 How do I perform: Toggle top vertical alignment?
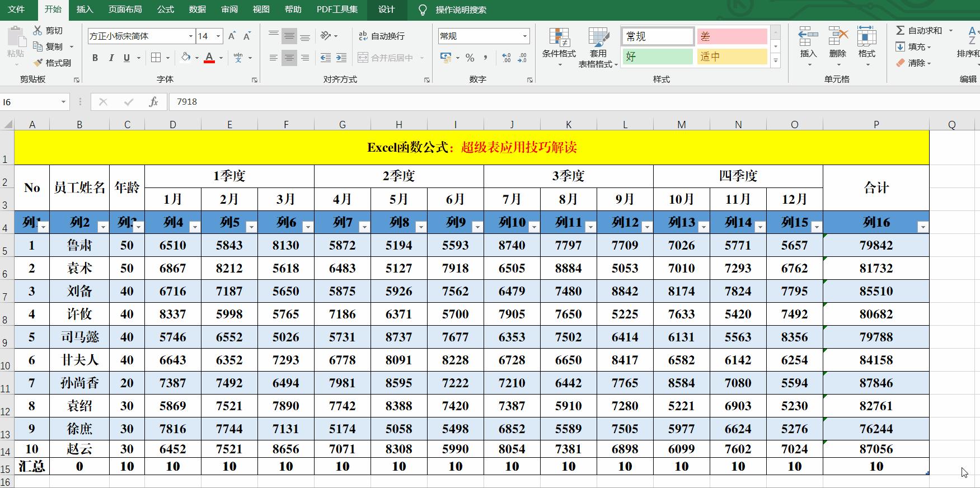[x=274, y=36]
